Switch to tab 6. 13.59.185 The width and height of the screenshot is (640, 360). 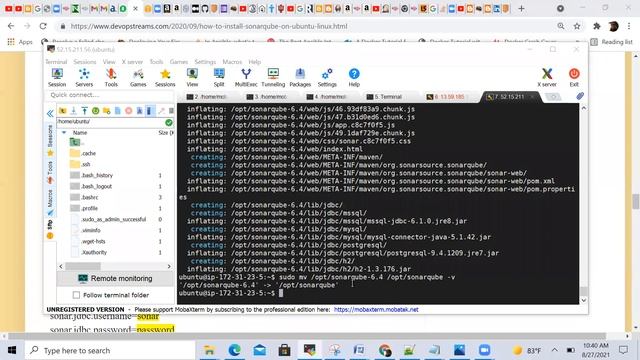445,97
